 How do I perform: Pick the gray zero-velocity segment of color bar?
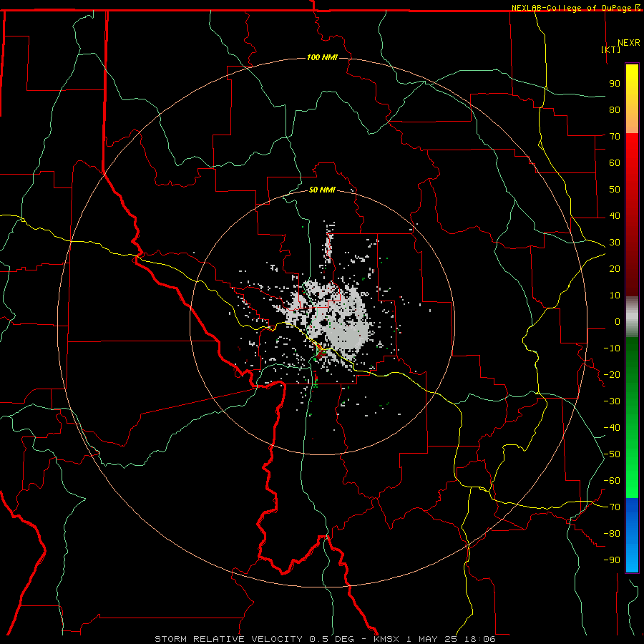point(632,316)
